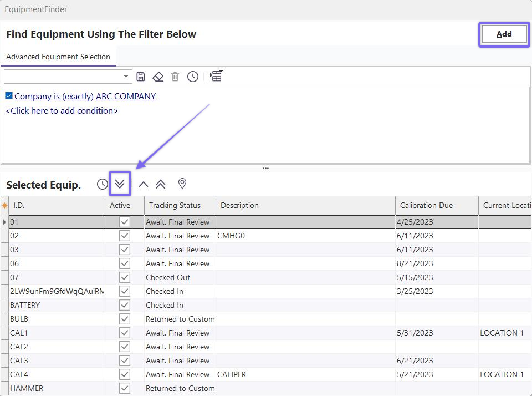Click clock icon beside Selected Equip. heading
532x396 pixels.
(x=103, y=184)
